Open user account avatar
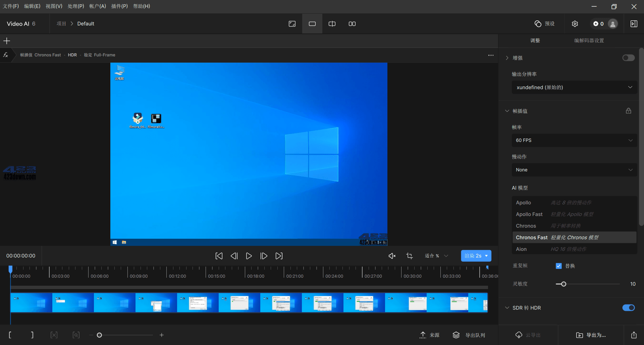The height and width of the screenshot is (345, 644). click(613, 24)
